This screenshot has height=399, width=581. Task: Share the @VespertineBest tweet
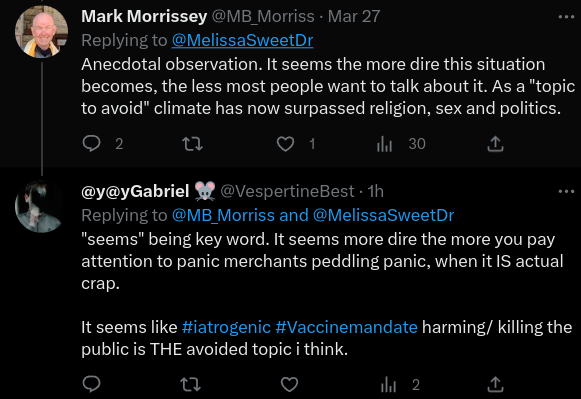(495, 384)
